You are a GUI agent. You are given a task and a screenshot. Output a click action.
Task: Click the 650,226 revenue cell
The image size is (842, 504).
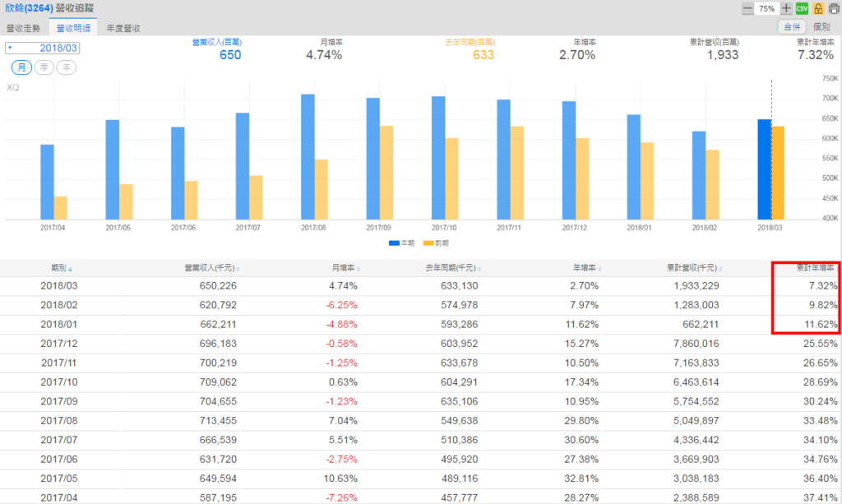218,286
